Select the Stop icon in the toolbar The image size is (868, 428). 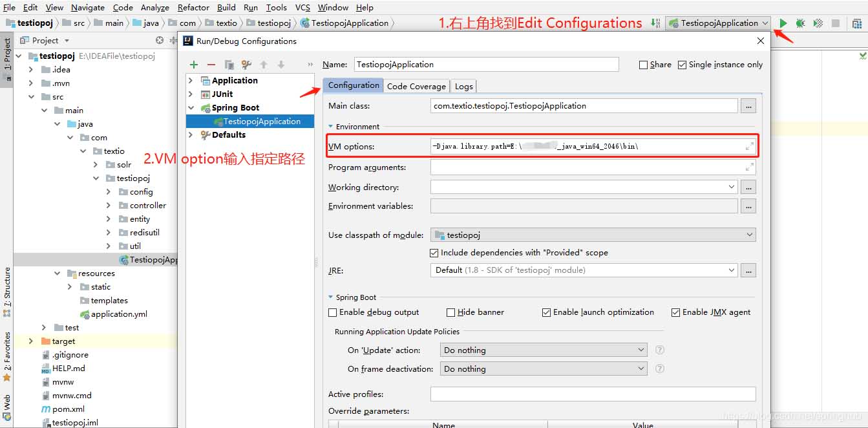(837, 23)
